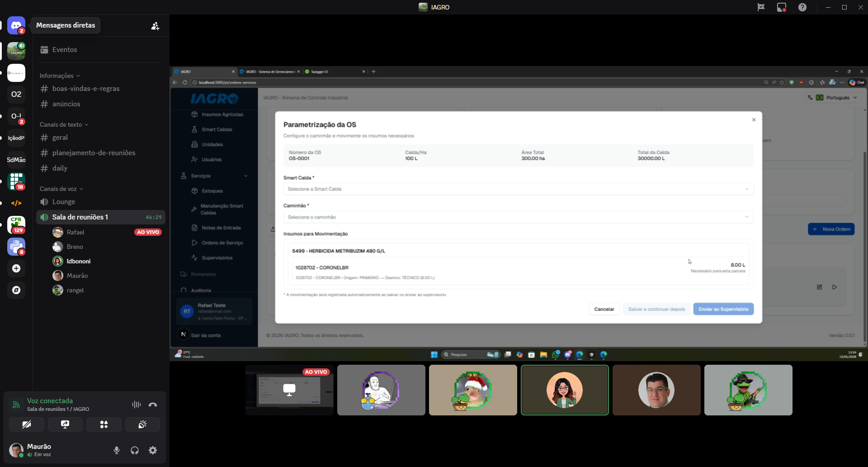The image size is (868, 467).
Task: Open Windows Start in shared taskbar
Action: click(x=434, y=355)
